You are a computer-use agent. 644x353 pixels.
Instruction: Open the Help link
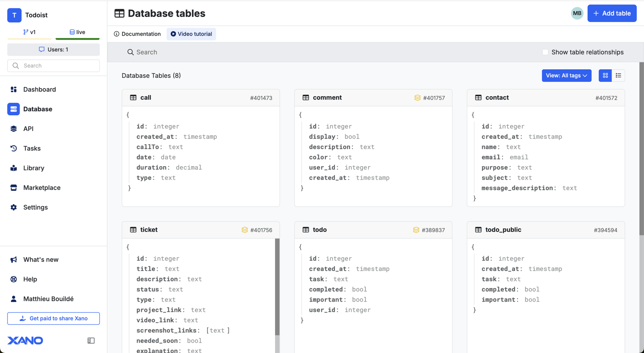(30, 279)
